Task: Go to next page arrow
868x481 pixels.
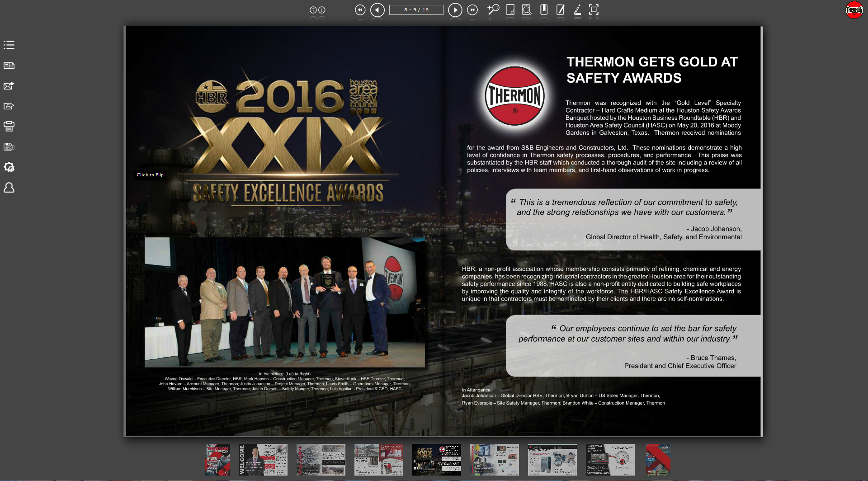Action: (455, 10)
